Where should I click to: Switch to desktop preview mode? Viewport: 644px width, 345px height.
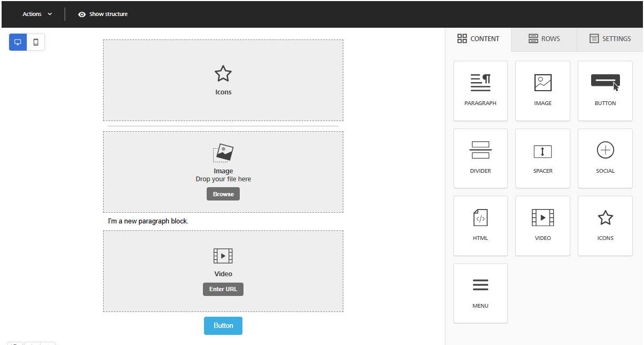[18, 42]
